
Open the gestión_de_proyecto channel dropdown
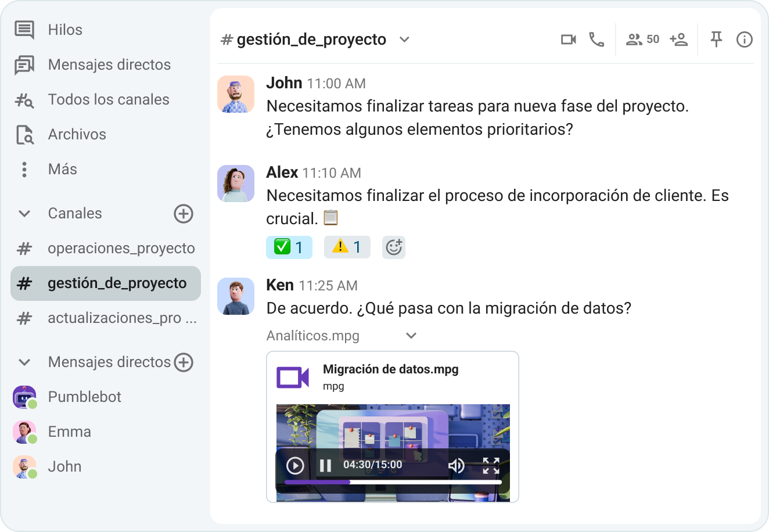coord(405,39)
